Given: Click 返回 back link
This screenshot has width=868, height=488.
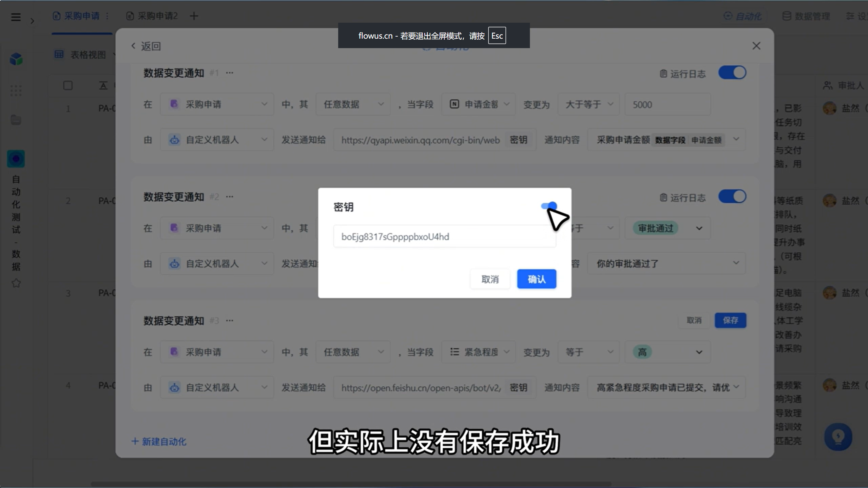Looking at the screenshot, I should 146,46.
